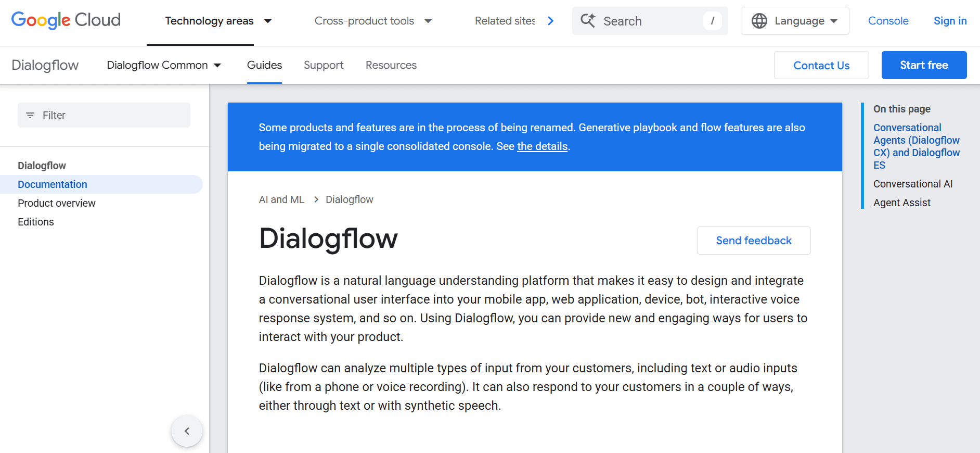Click the filter lines icon in sidebar
The image size is (980, 453).
[x=30, y=115]
